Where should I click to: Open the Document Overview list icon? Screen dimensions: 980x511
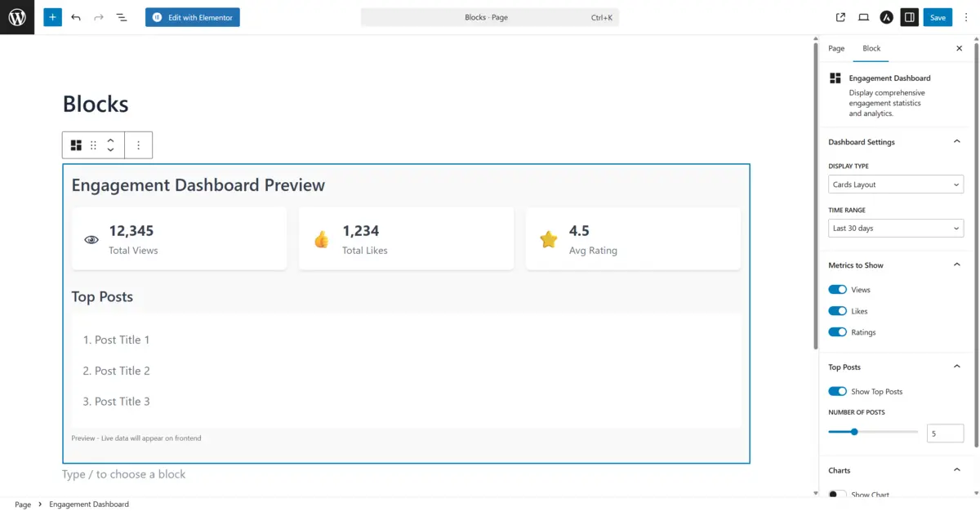pyautogui.click(x=122, y=17)
